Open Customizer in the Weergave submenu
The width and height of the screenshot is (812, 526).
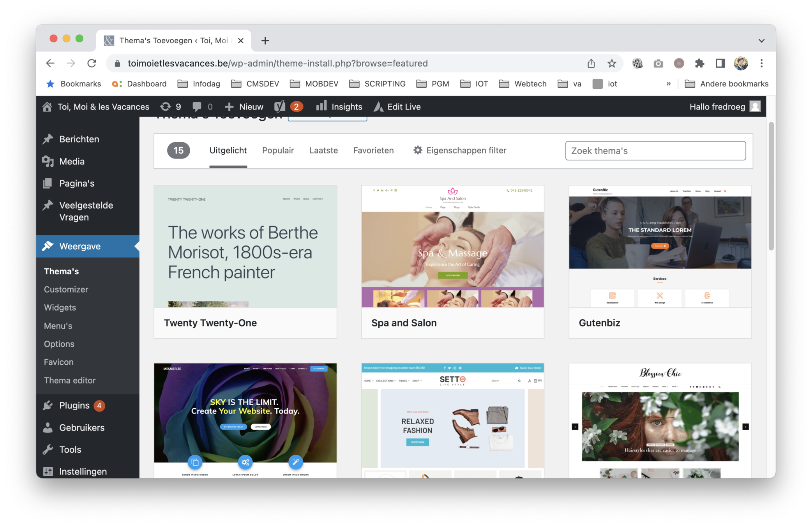(66, 289)
